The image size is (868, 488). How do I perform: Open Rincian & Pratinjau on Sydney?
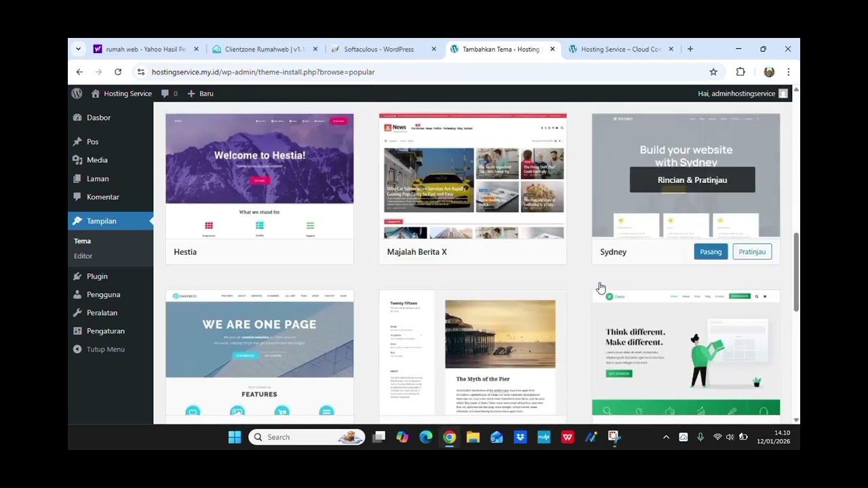tap(692, 180)
